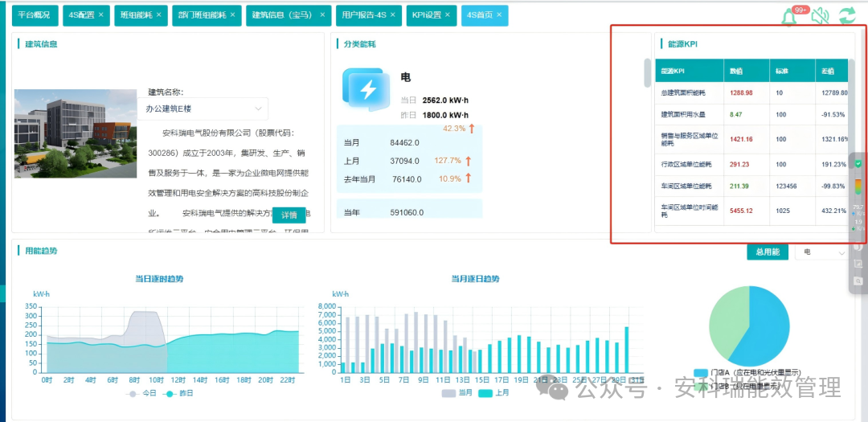Screen dimensions: 868x422
Task: Click the KPI value 1288.98
Action: pos(741,93)
